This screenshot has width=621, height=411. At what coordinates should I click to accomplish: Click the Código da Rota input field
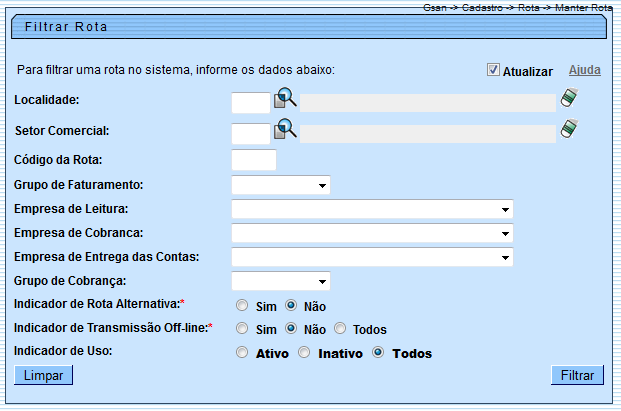tap(253, 160)
